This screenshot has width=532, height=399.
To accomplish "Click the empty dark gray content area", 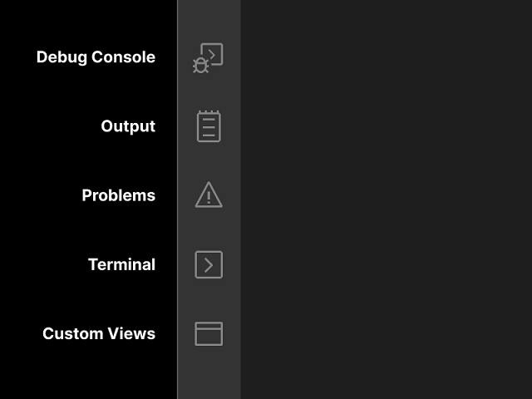I will click(x=387, y=199).
